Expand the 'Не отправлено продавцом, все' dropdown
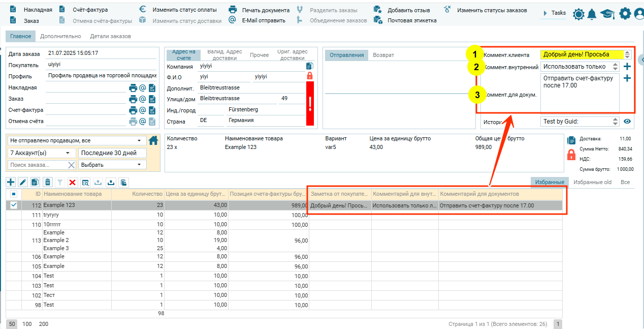 76,141
